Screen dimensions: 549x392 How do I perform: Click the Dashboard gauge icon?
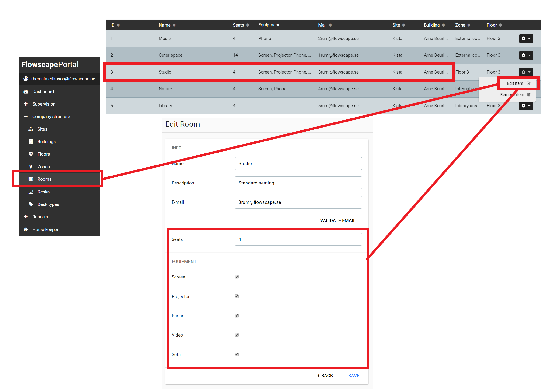(x=26, y=91)
